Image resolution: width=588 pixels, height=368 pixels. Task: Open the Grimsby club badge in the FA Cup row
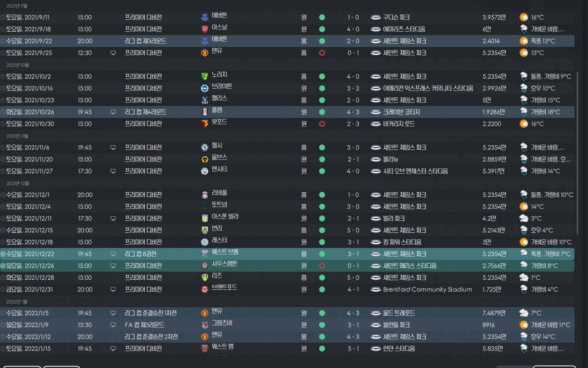coord(204,325)
